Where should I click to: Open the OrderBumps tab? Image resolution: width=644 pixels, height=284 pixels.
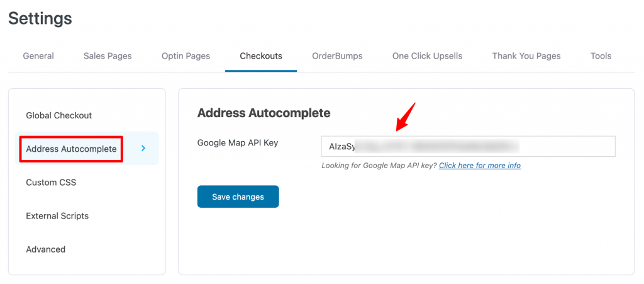point(337,56)
